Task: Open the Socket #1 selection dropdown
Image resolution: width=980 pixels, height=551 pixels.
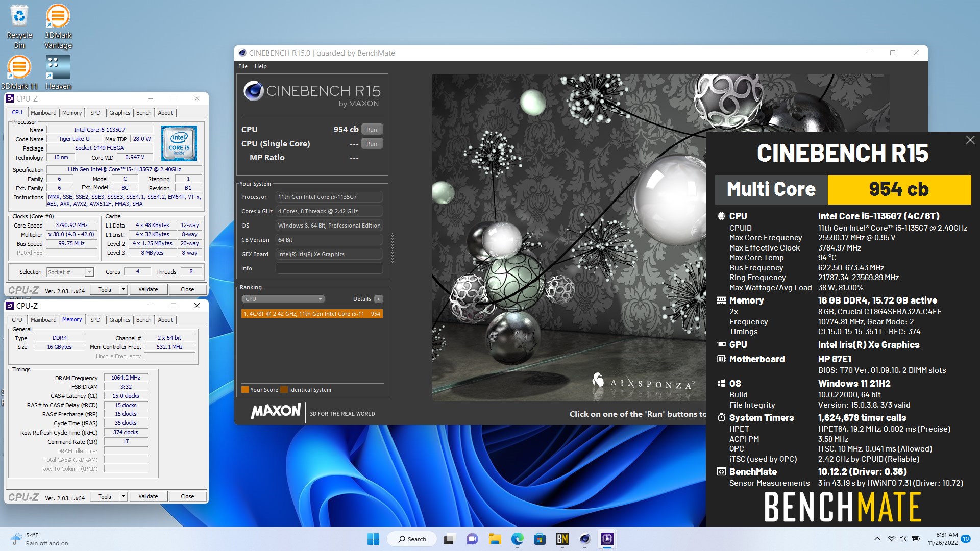Action: pyautogui.click(x=70, y=272)
